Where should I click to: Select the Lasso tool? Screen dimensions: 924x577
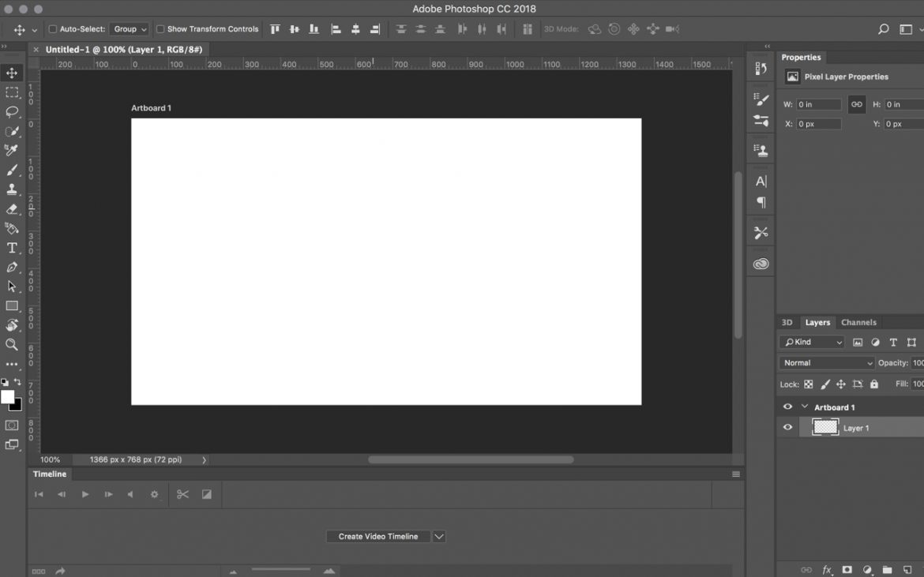click(x=12, y=112)
